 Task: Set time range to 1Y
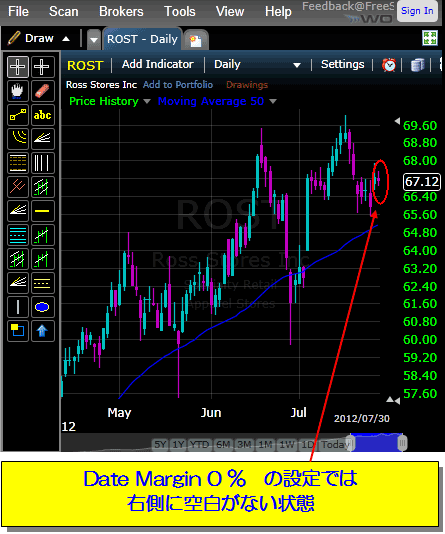click(x=178, y=444)
